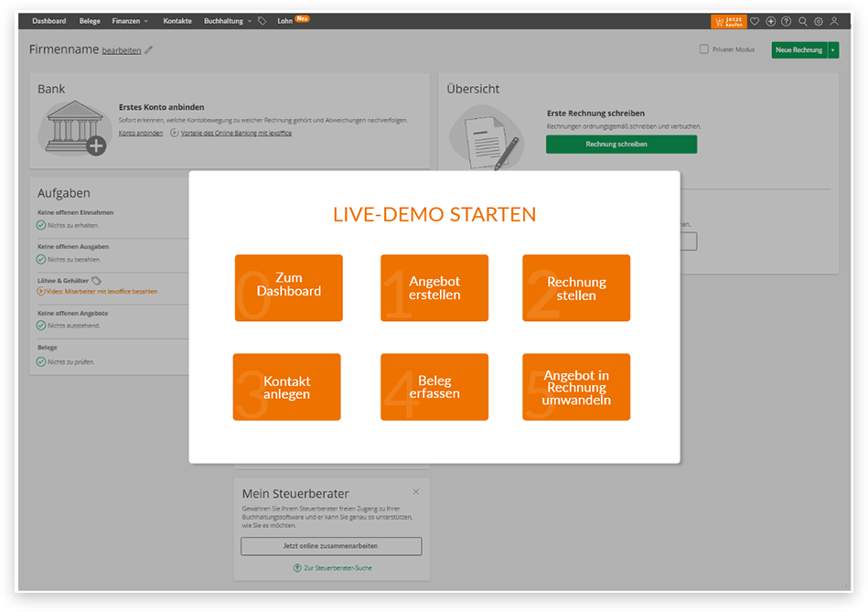
Task: Start the Rechnung stellen demo tile
Action: [576, 288]
